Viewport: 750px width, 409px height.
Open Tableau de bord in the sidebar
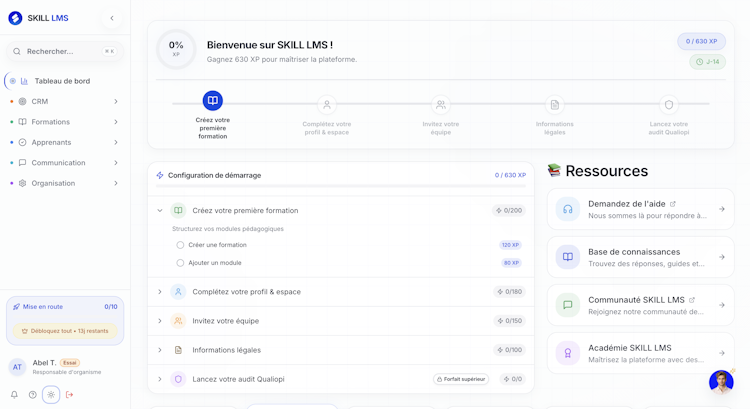[x=64, y=81]
